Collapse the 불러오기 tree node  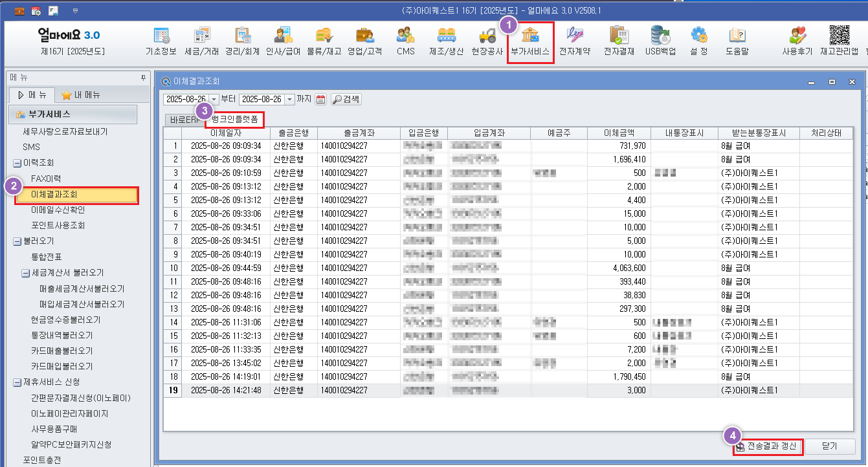[17, 241]
